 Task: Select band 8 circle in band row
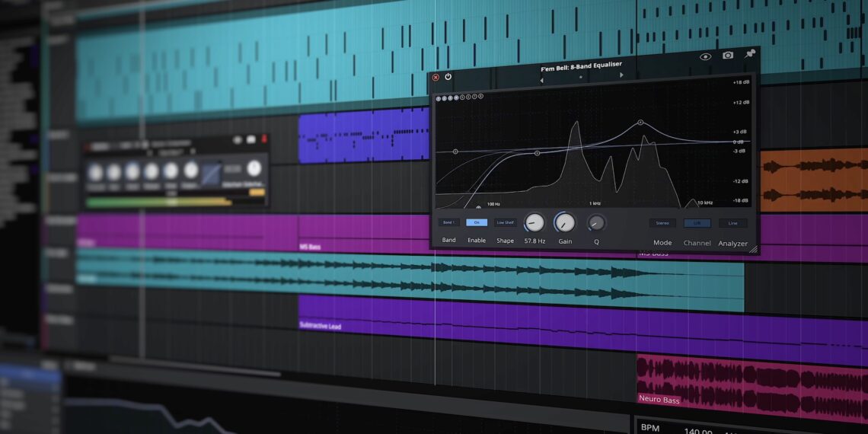click(x=481, y=97)
